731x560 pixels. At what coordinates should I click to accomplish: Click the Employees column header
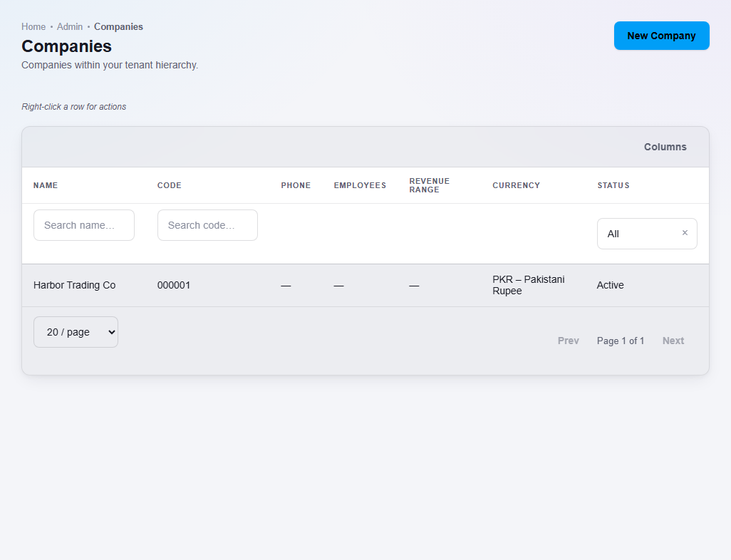coord(360,185)
